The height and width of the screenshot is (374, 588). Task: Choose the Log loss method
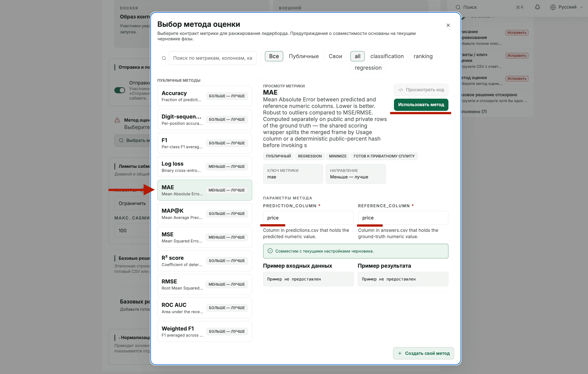(204, 166)
